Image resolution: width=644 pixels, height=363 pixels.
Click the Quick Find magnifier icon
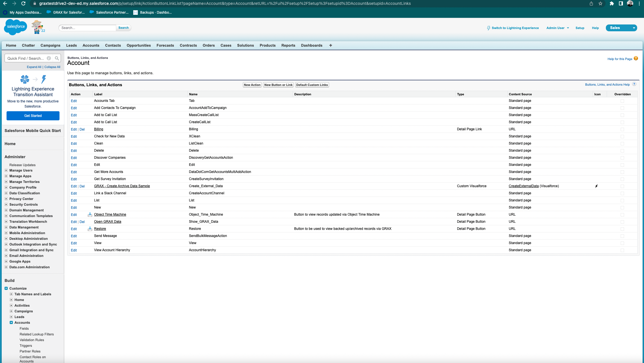coord(57,58)
